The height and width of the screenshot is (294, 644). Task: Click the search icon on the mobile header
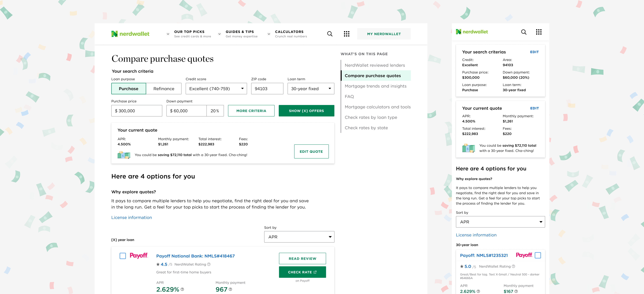[x=524, y=32]
